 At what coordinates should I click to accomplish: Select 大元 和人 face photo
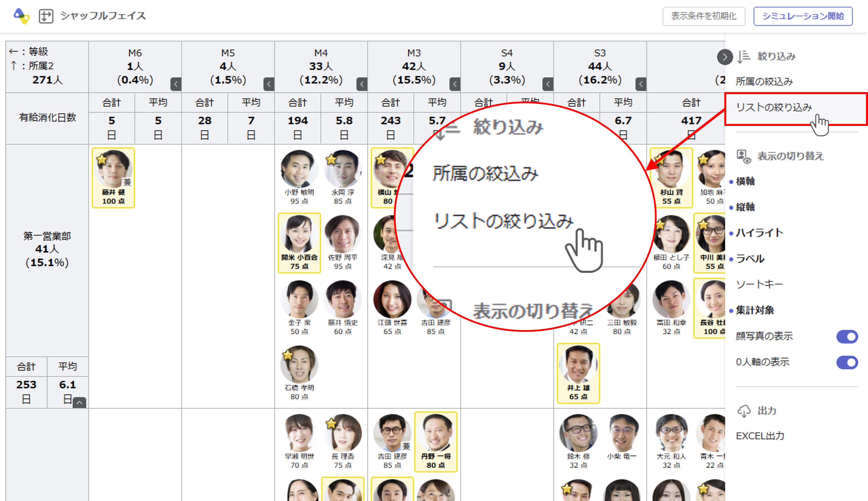[671, 433]
